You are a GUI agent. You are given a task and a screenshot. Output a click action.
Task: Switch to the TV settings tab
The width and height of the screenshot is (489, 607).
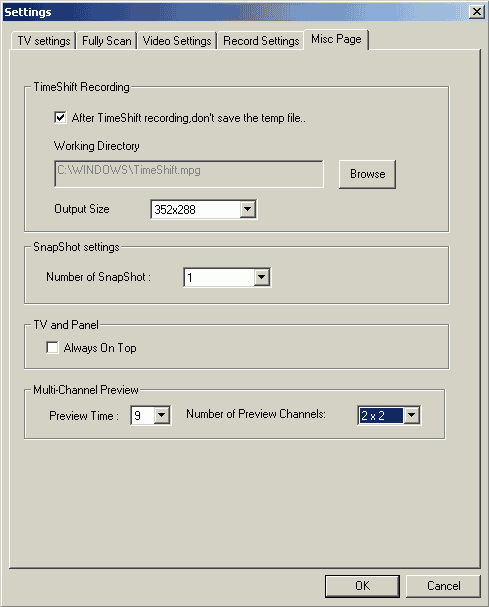click(x=44, y=41)
